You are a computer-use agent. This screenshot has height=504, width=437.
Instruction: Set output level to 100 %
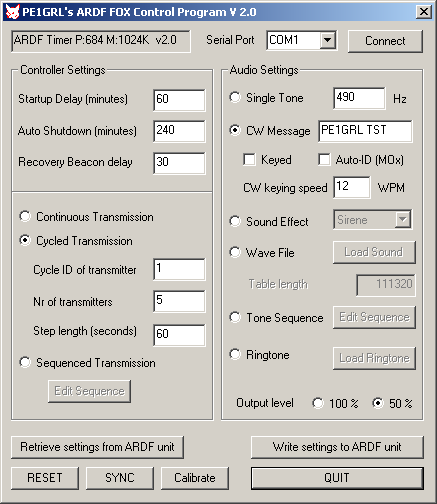pyautogui.click(x=318, y=403)
